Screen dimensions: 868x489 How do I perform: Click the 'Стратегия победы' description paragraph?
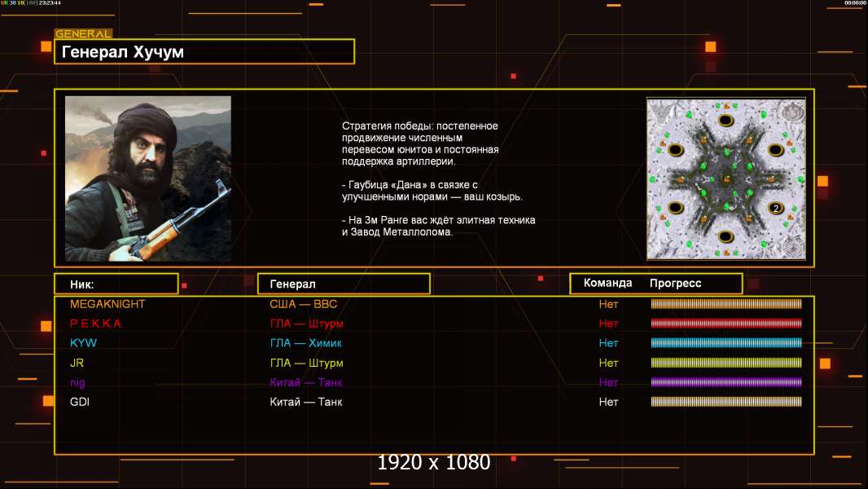pyautogui.click(x=420, y=143)
